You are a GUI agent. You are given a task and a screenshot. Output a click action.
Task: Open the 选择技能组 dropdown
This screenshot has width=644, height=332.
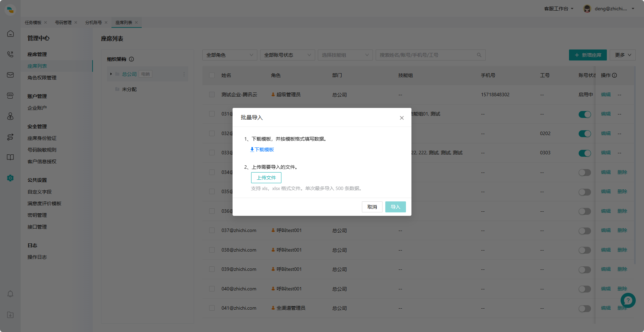(345, 55)
